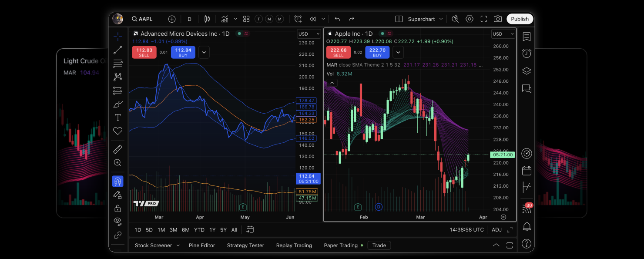
Task: Hide all drawings using the eye icon
Action: pos(117,221)
